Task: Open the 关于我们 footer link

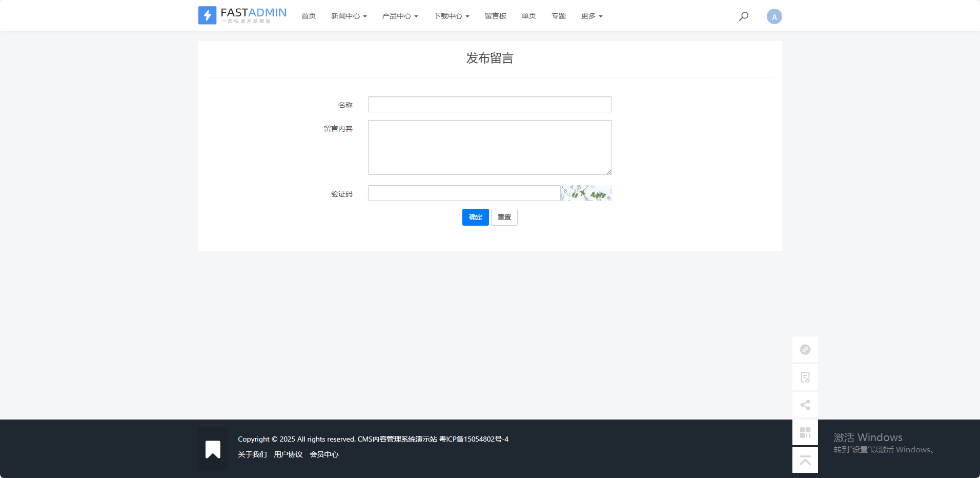Action: 252,454
